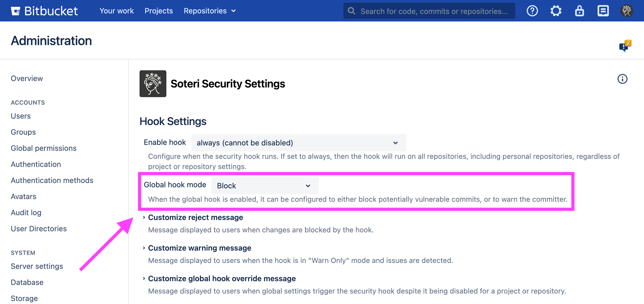The width and height of the screenshot is (644, 304).
Task: Open the Authentication methods settings
Action: 52,180
